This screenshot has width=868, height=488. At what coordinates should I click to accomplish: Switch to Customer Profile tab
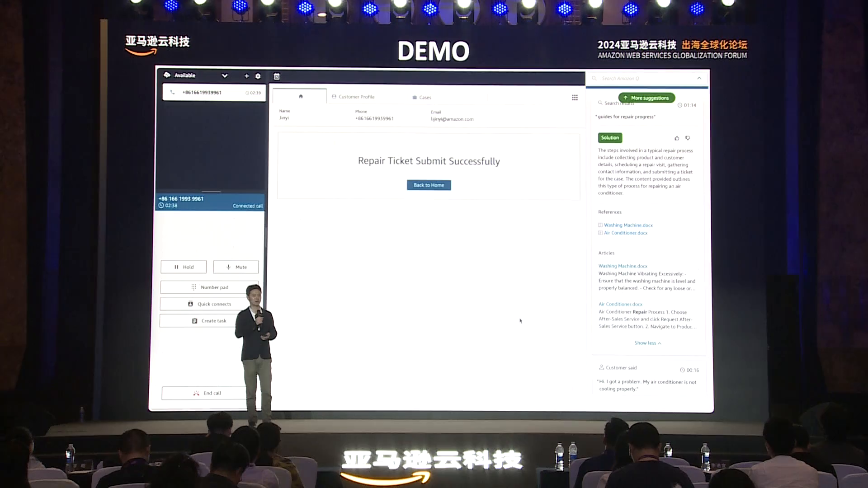point(353,97)
